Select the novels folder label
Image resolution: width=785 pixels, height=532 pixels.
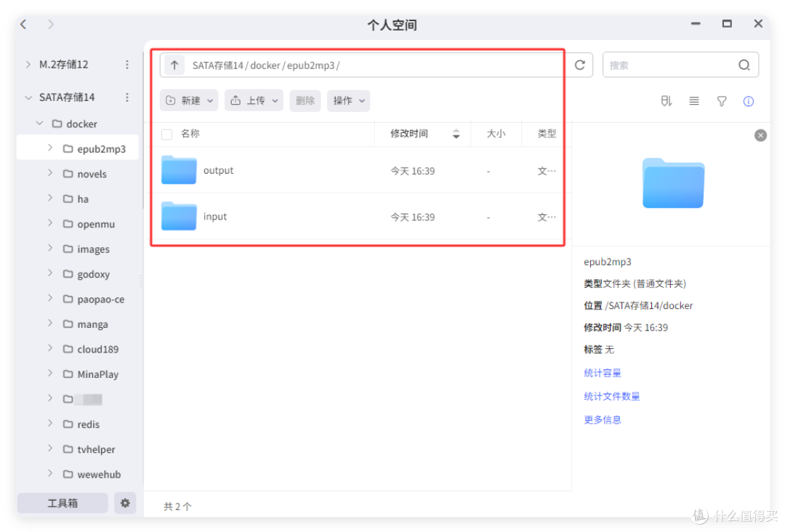92,174
